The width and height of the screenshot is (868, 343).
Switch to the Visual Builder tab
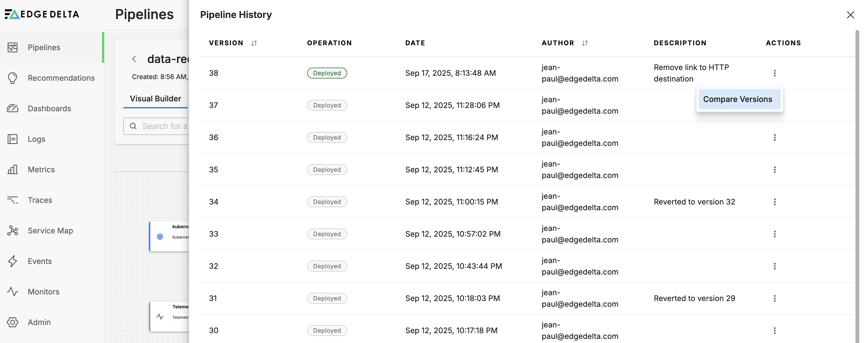tap(155, 99)
